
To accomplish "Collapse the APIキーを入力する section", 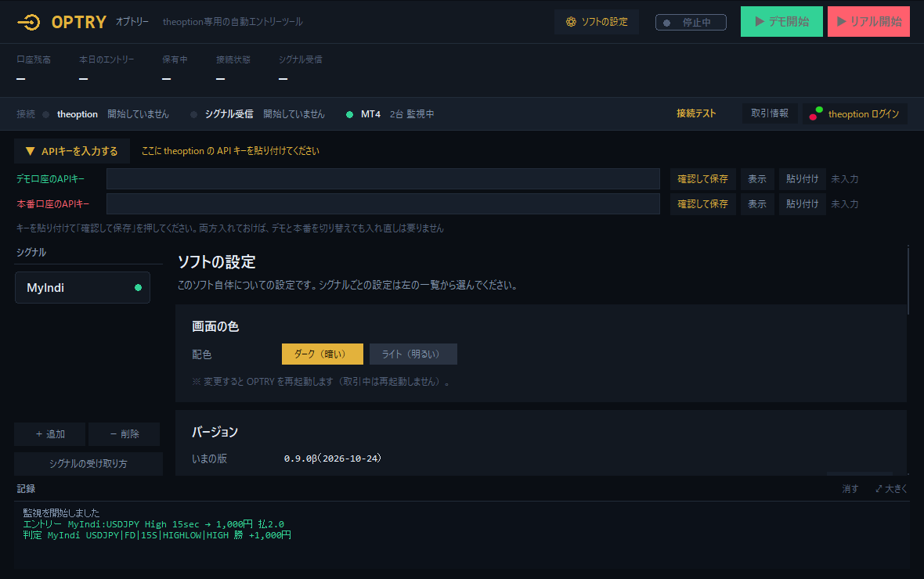I will [x=72, y=151].
